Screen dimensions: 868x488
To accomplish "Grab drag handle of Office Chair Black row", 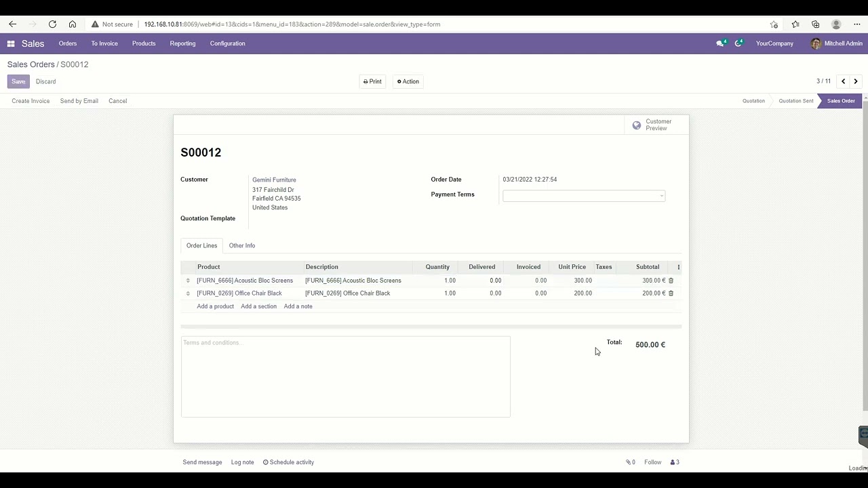I will coord(188,293).
